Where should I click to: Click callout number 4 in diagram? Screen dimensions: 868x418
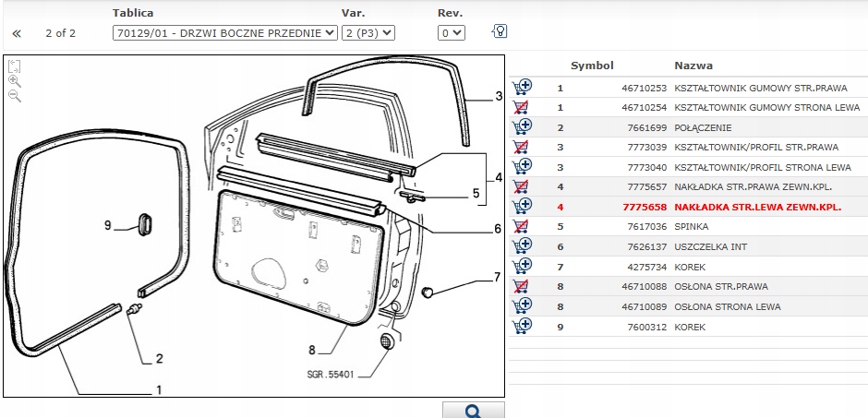tap(499, 178)
